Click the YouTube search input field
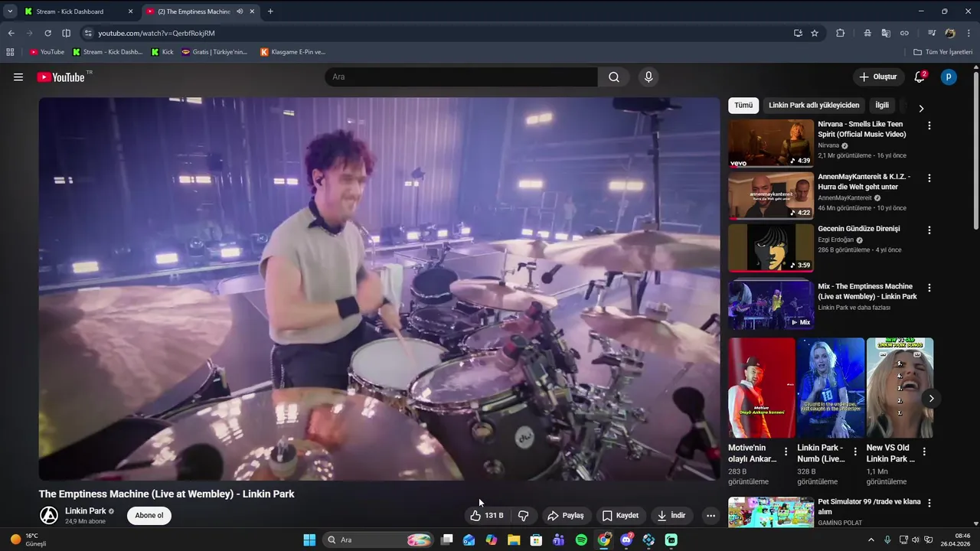The height and width of the screenshot is (551, 980). click(x=461, y=77)
